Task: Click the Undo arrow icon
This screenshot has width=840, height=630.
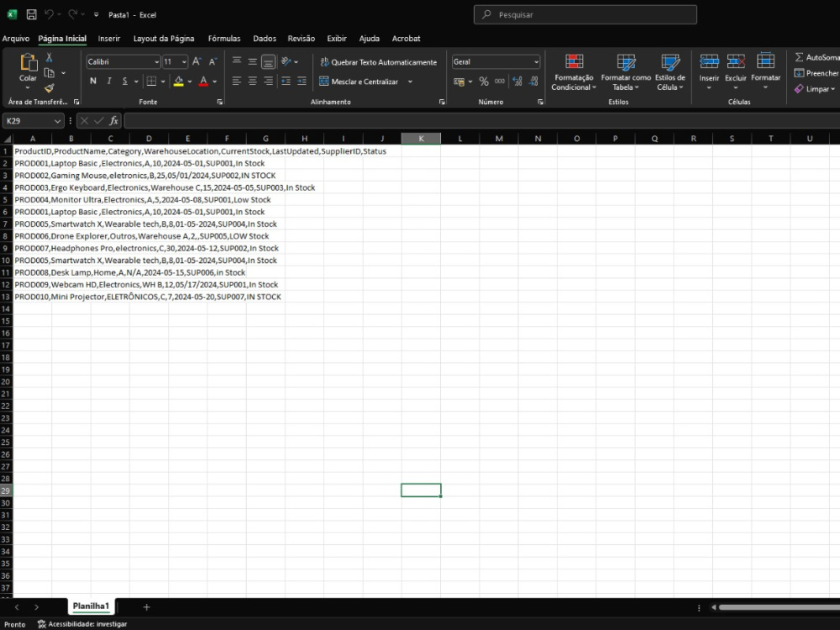Action: click(x=49, y=14)
